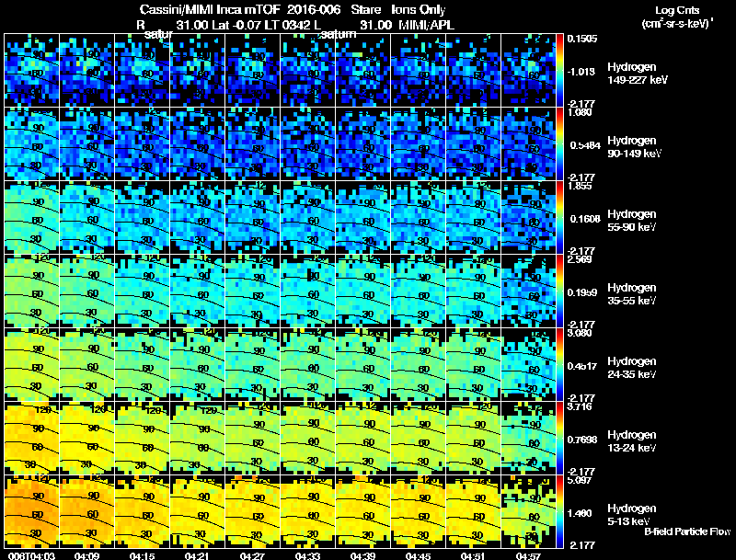736x560 pixels.
Task: Select the color bar beside the 24-35 keV row
Action: pos(559,364)
